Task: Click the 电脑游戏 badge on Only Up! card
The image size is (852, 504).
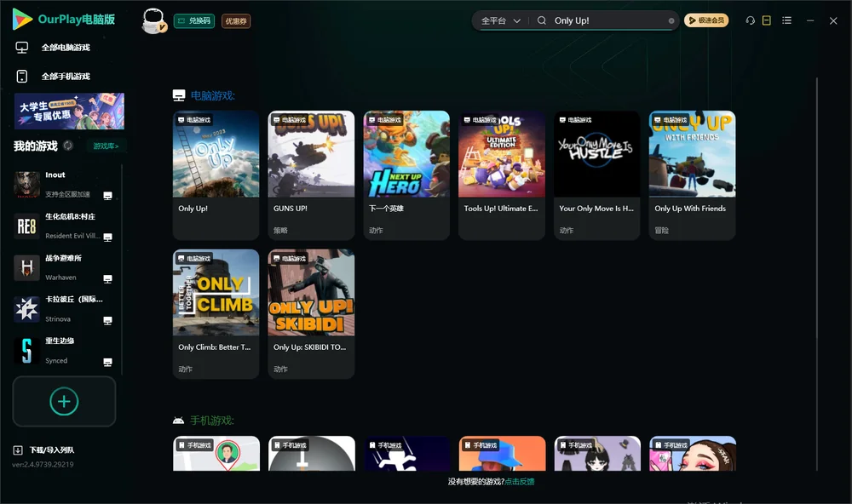Action: pyautogui.click(x=194, y=120)
